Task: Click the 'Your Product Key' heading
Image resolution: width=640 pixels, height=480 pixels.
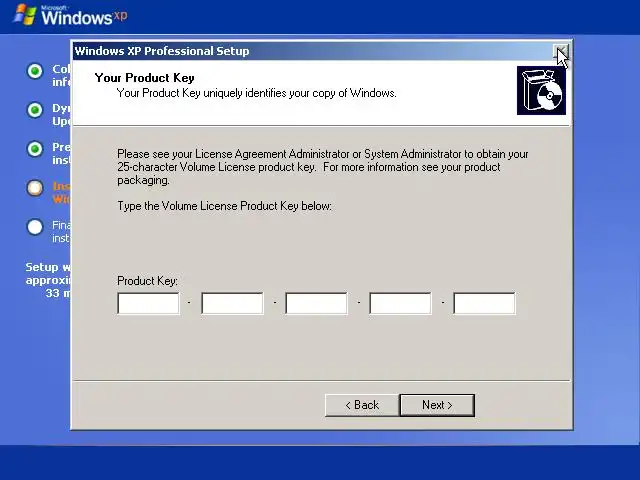Action: (144, 78)
